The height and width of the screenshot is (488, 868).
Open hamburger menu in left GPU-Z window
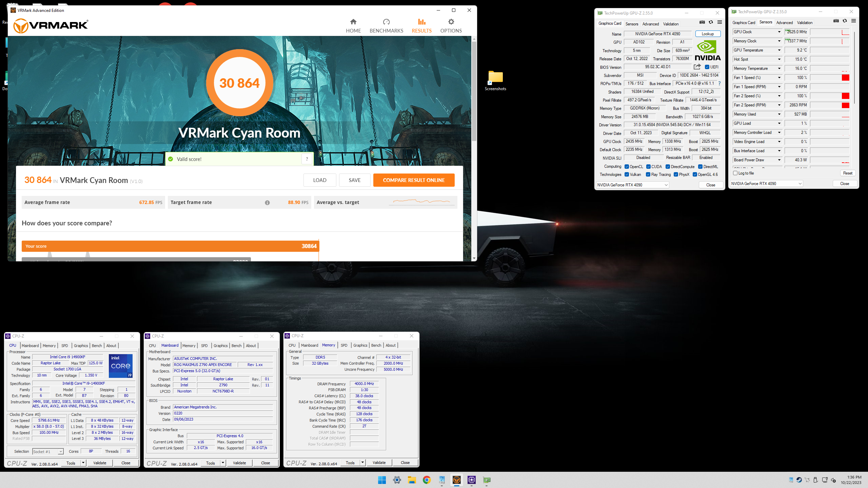click(719, 22)
